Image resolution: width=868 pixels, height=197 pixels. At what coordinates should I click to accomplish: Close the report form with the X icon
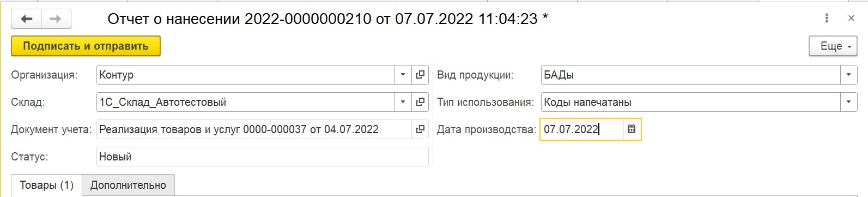coord(851,18)
